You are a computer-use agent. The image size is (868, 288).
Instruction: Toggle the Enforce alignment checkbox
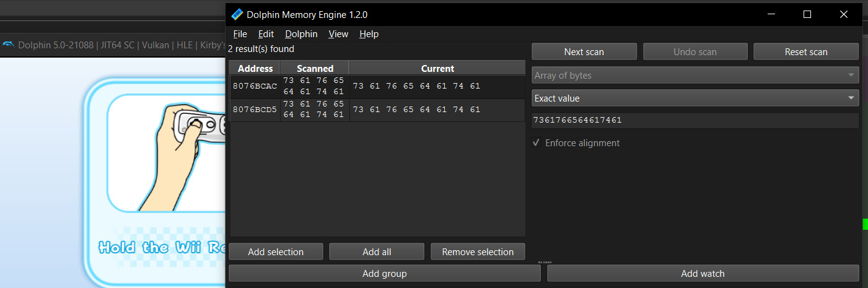(x=537, y=143)
